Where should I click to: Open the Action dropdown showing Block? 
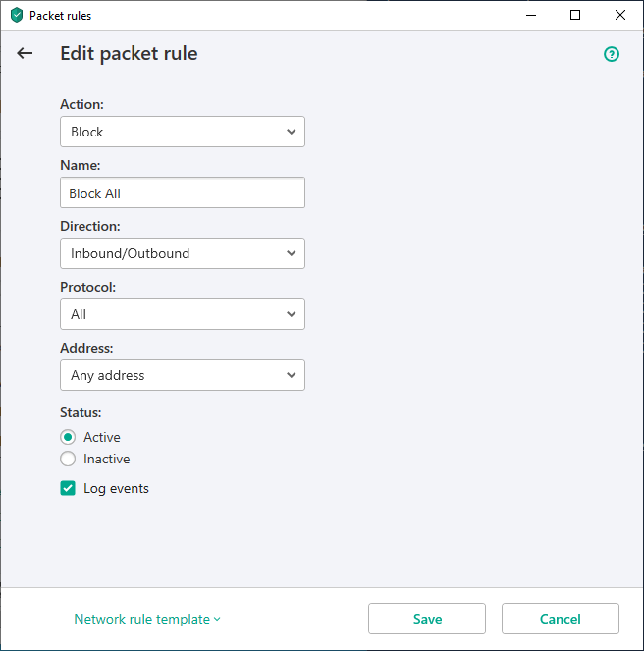tap(182, 132)
